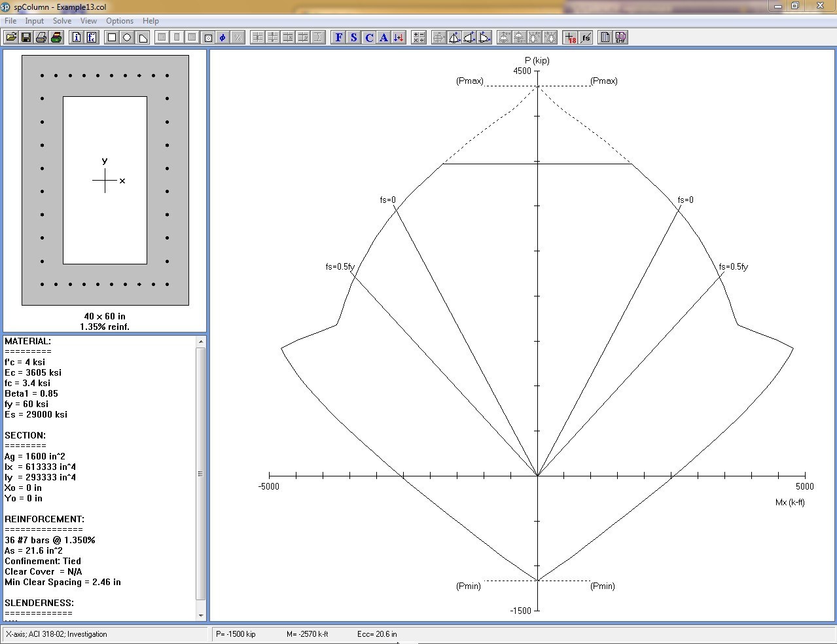Click the '40 x 60 in' section size label
The image size is (837, 644).
pyautogui.click(x=105, y=316)
